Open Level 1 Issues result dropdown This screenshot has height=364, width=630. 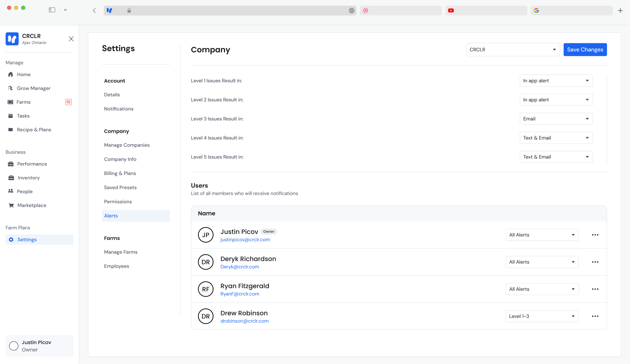(556, 81)
